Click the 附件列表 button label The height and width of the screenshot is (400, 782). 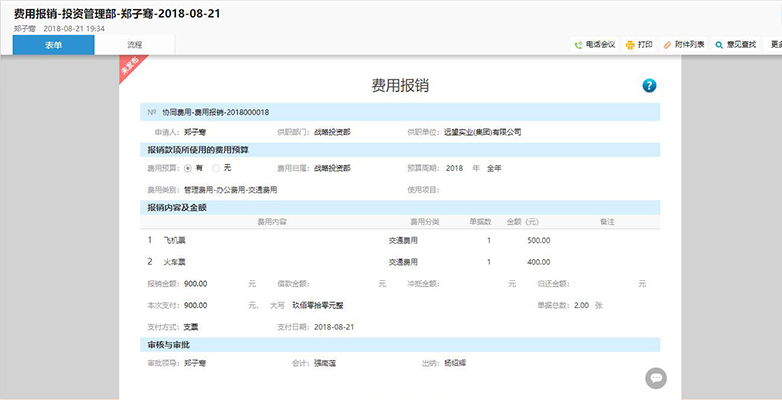[690, 45]
